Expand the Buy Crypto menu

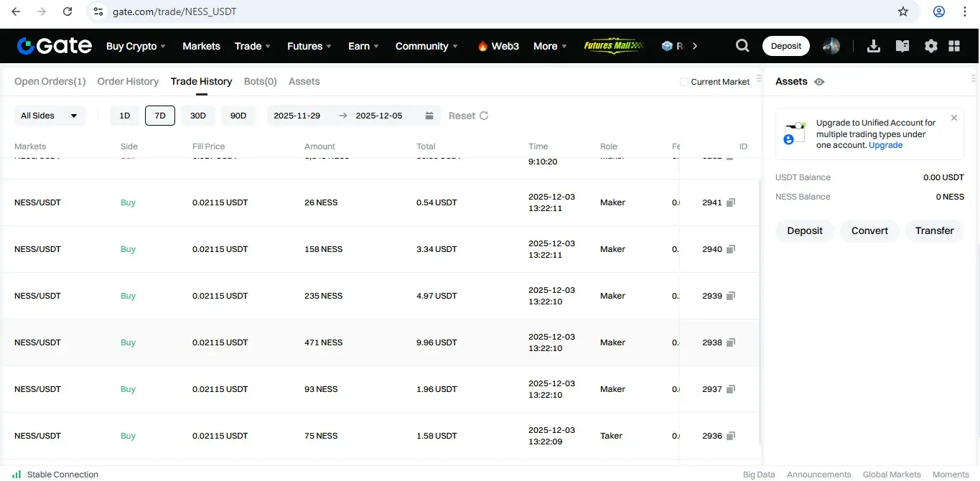pos(136,46)
